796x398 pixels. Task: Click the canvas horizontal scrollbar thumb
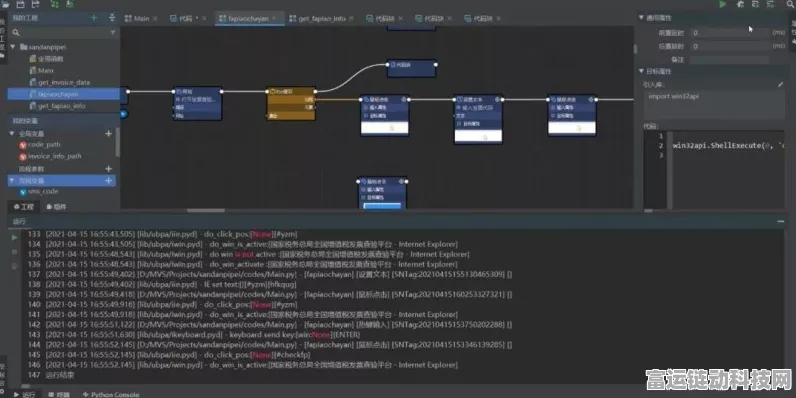[x=206, y=210]
